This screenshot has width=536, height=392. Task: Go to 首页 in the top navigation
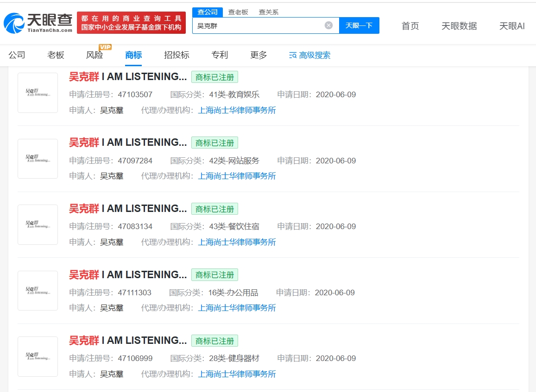tap(410, 26)
